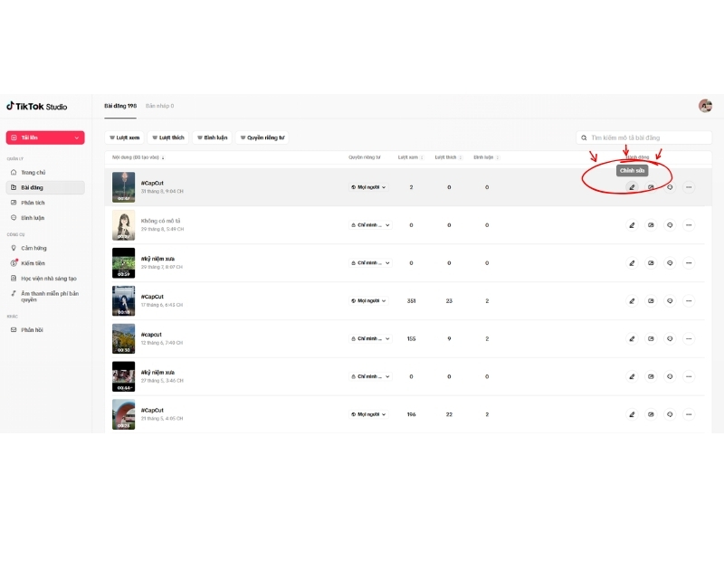Open Bình luận in the left sidebar
The width and height of the screenshot is (724, 588).
45,218
